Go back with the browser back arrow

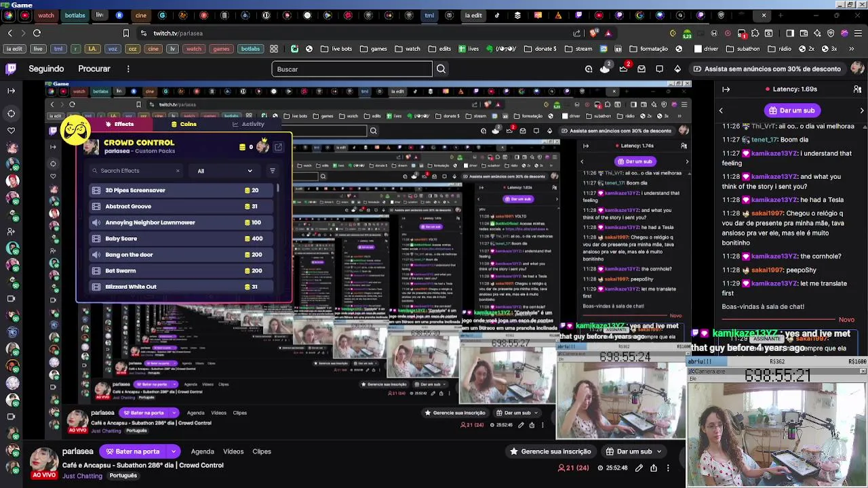coord(9,33)
